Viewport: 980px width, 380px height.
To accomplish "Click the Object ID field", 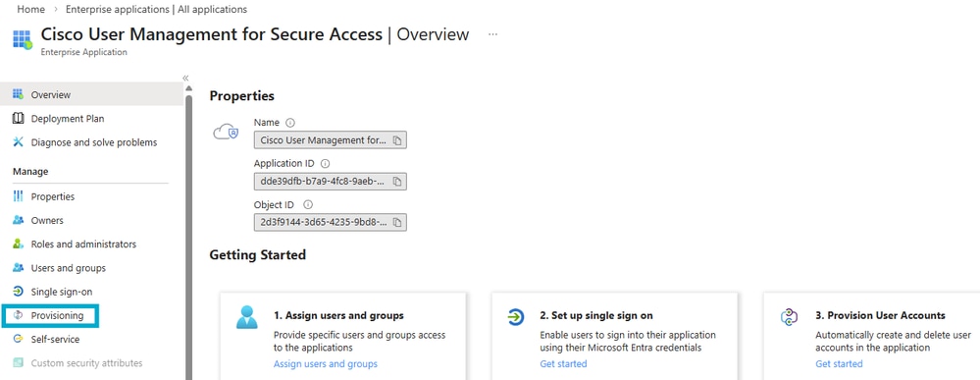I will pos(330,222).
